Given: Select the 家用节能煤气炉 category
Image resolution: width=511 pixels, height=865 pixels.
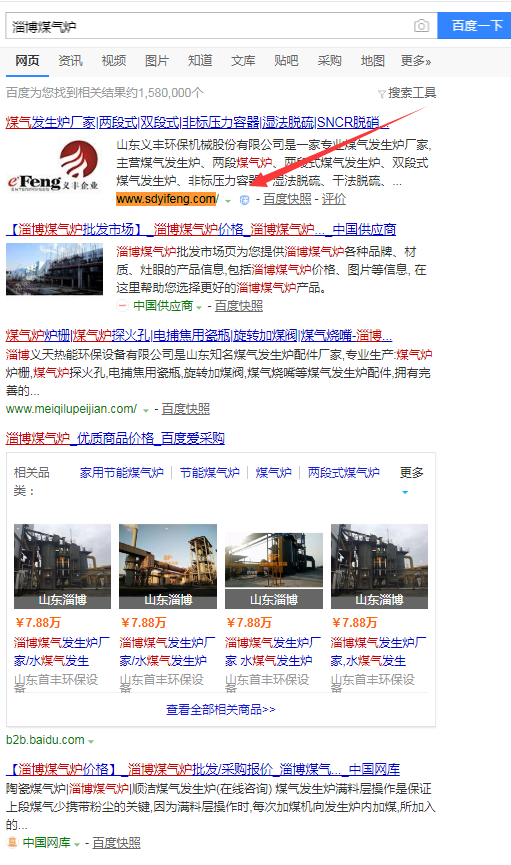Looking at the screenshot, I should pyautogui.click(x=121, y=473).
